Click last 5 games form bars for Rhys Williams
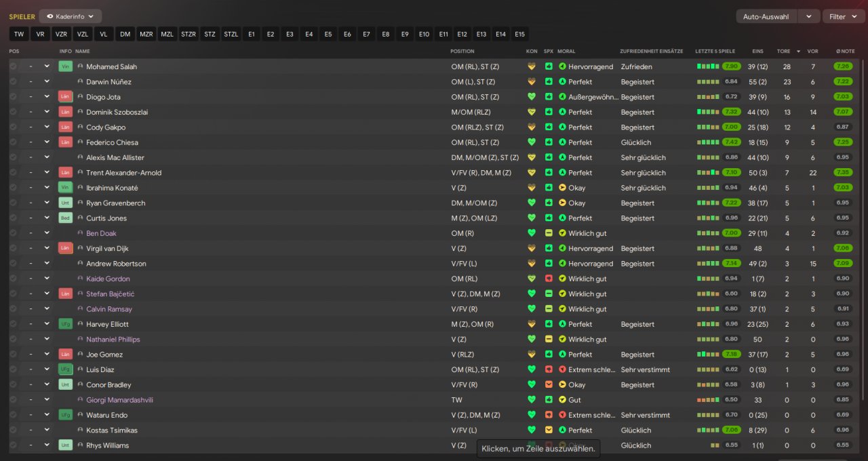The image size is (868, 461). (715, 445)
